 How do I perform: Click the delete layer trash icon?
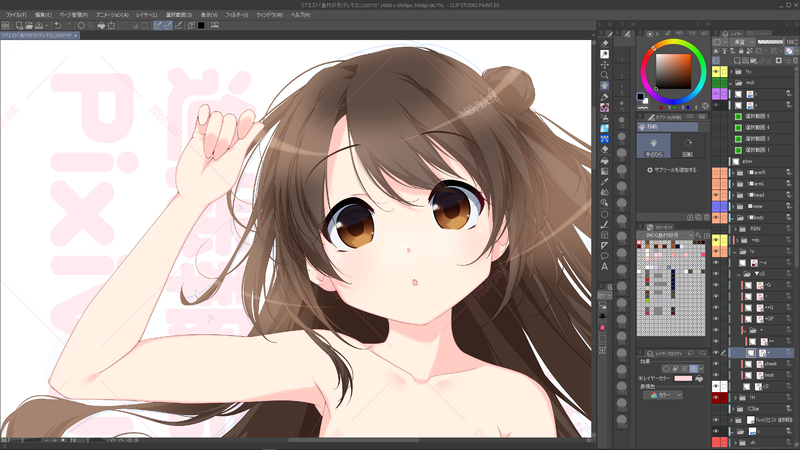click(x=795, y=60)
